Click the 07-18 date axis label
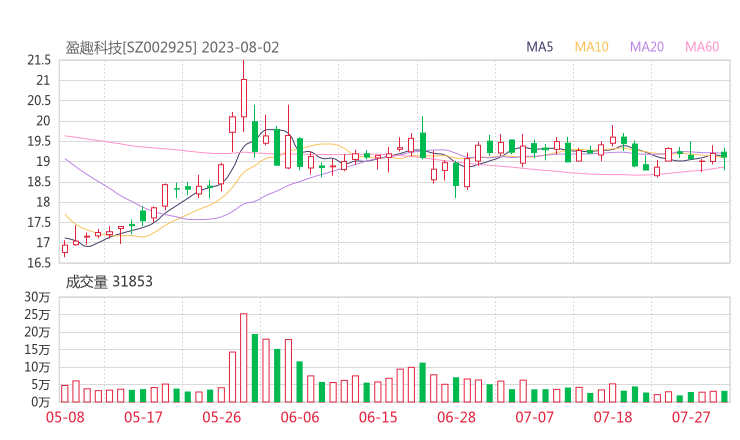The width and height of the screenshot is (740, 440). (613, 417)
